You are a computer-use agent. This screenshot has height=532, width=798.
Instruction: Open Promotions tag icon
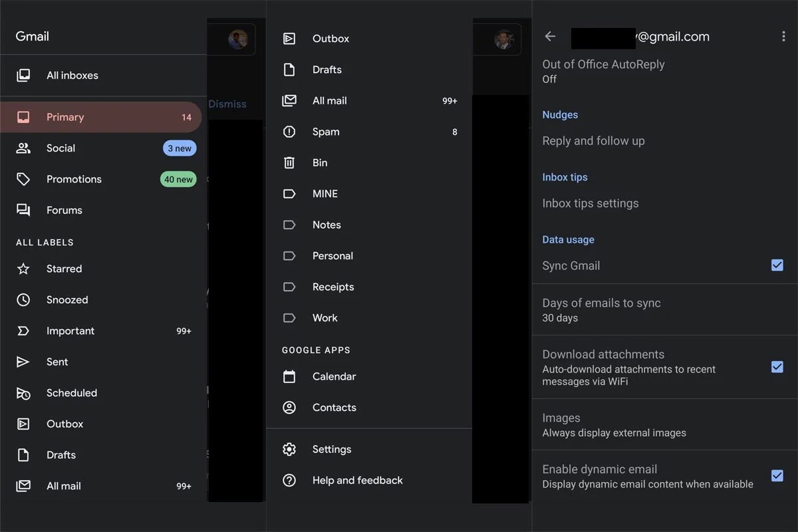pos(23,179)
